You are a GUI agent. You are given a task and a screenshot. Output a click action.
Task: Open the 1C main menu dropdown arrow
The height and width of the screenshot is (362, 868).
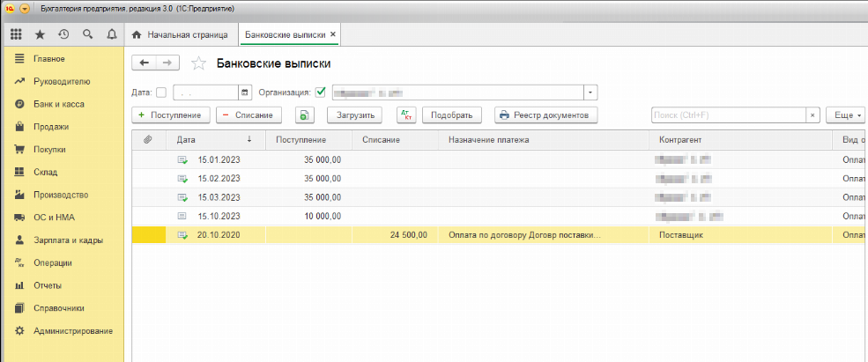(24, 8)
